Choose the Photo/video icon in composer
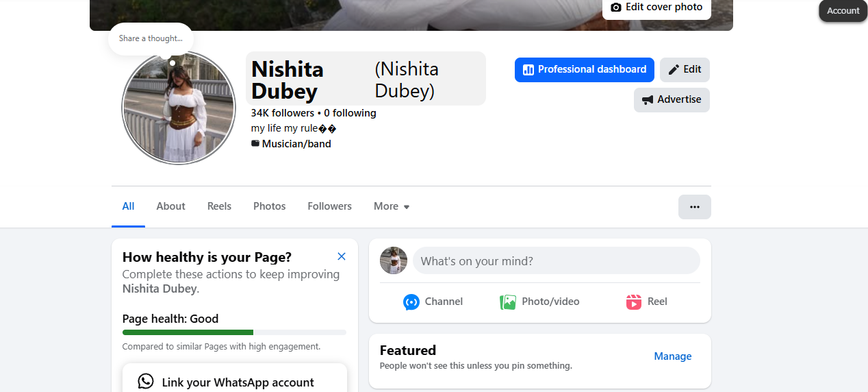Image resolution: width=868 pixels, height=392 pixels. (508, 302)
